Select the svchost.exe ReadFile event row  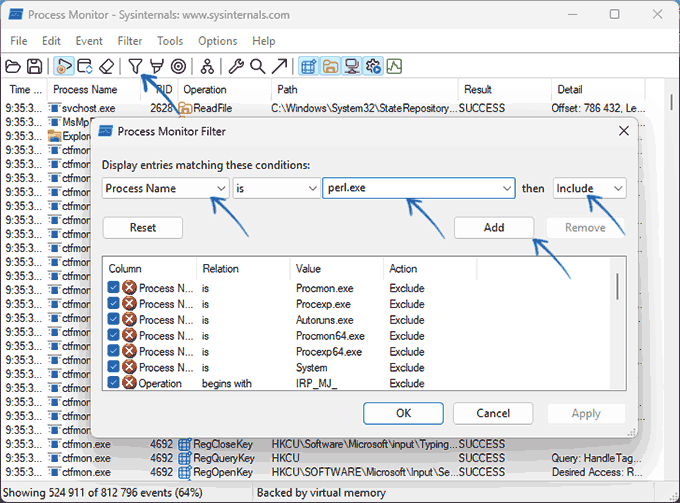(325, 108)
